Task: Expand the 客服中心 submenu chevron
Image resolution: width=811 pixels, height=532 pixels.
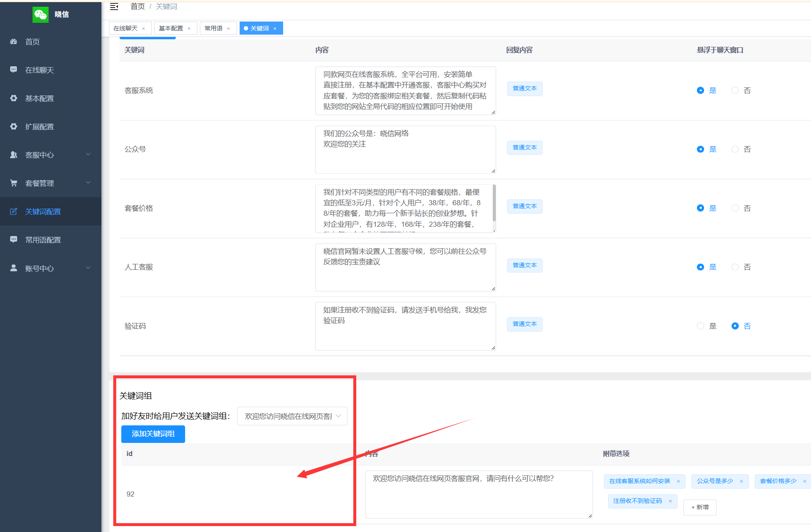Action: [x=88, y=154]
